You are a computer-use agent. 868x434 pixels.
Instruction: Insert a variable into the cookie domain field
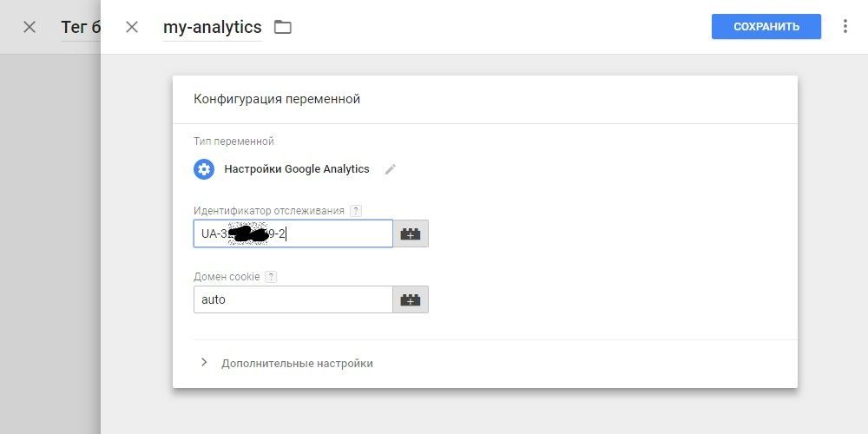click(411, 299)
